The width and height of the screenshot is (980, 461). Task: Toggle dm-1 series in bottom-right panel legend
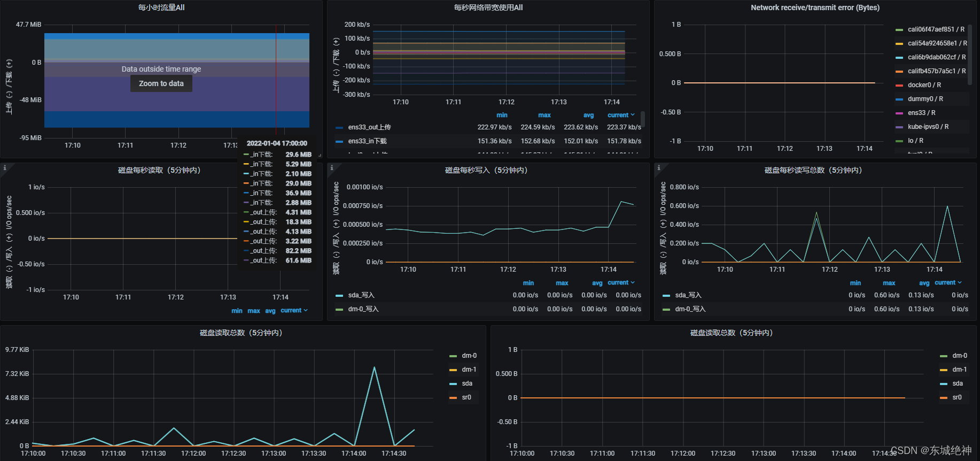tap(960, 370)
